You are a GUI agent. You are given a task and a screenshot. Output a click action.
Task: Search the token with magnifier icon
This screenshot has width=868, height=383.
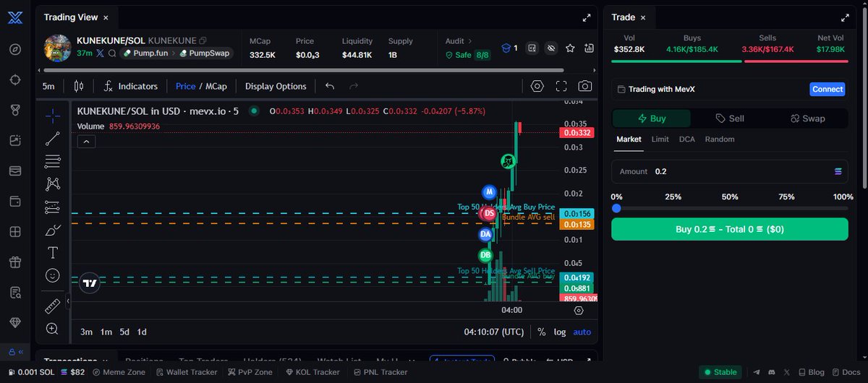pyautogui.click(x=112, y=53)
